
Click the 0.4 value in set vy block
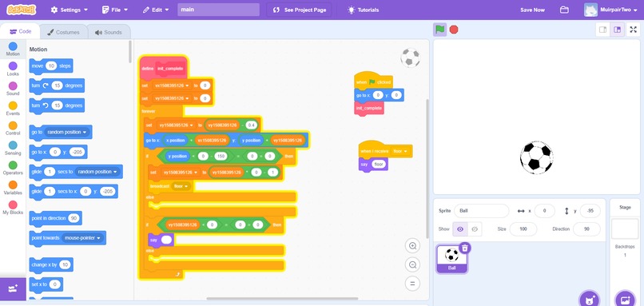[251, 125]
